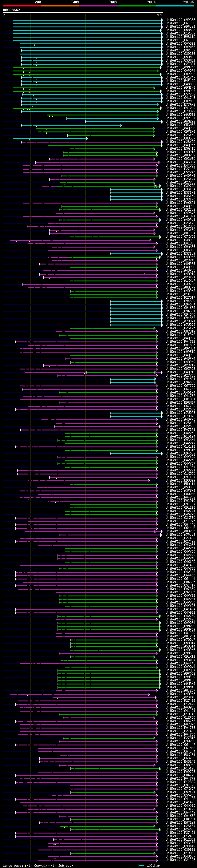Select the UniRef100_Q9ZSV2 entry

[x=180, y=210]
